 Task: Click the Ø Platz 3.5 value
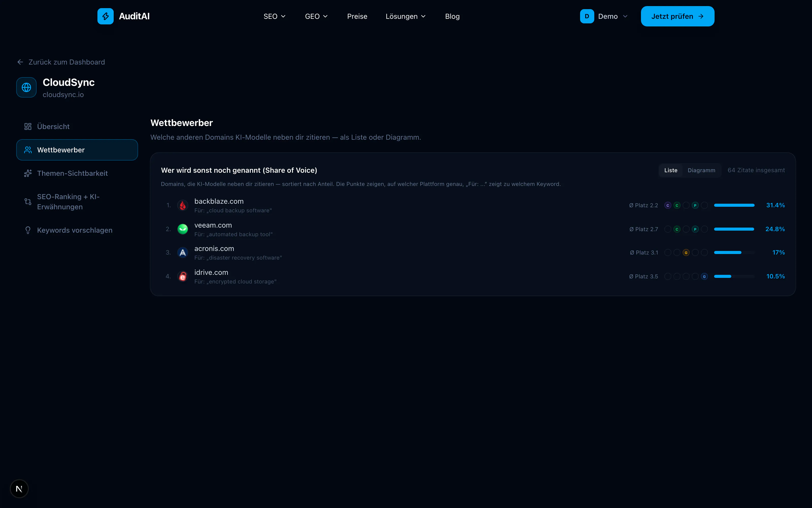pos(644,277)
